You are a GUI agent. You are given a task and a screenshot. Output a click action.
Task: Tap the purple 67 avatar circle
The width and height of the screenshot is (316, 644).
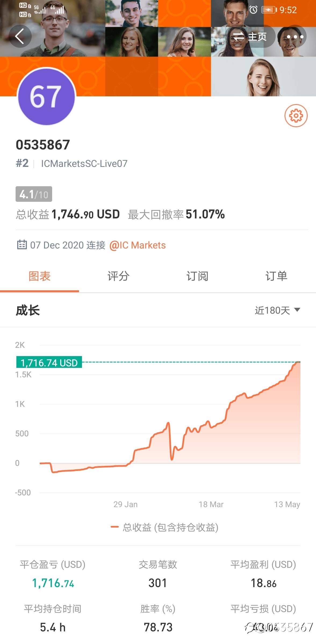click(x=46, y=97)
